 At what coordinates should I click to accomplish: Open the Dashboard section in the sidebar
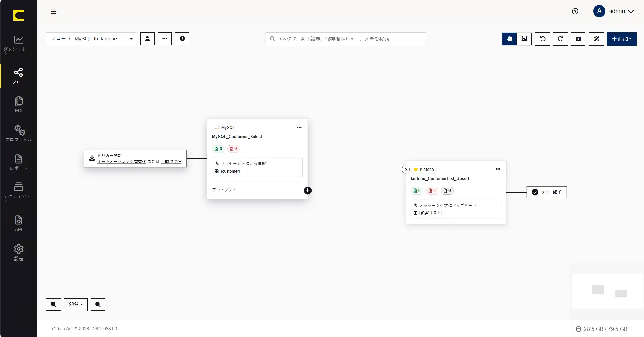18,45
